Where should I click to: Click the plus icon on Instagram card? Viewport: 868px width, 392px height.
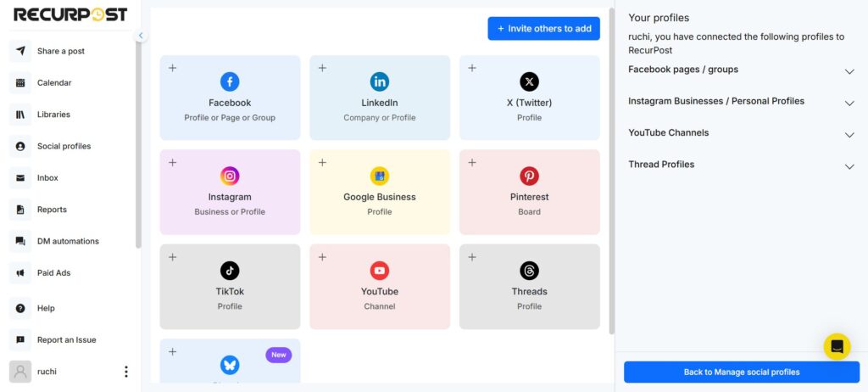click(x=173, y=162)
